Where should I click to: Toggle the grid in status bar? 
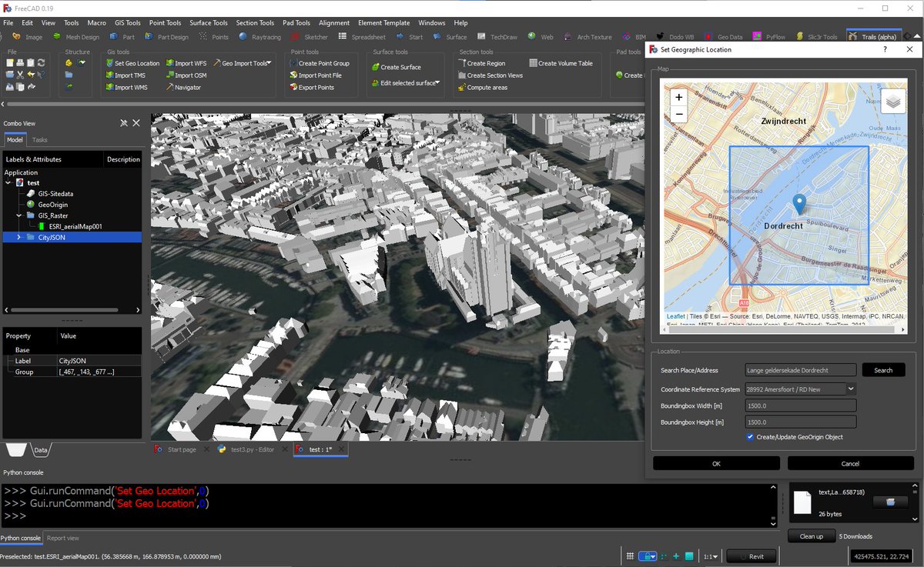pyautogui.click(x=630, y=556)
